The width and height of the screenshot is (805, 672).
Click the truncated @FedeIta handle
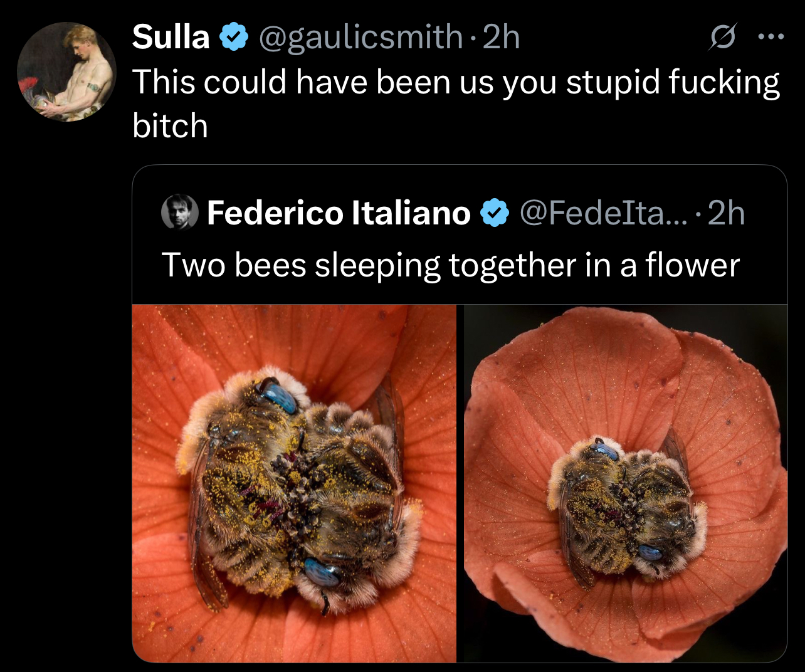603,213
